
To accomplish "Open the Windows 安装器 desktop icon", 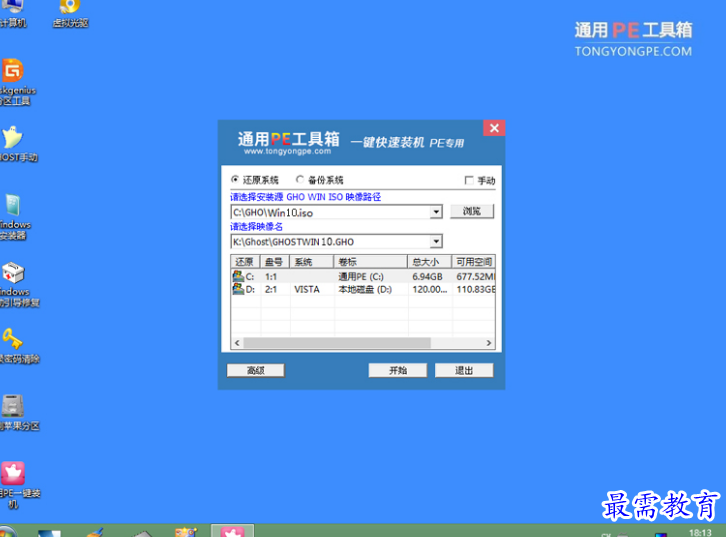I will click(14, 217).
